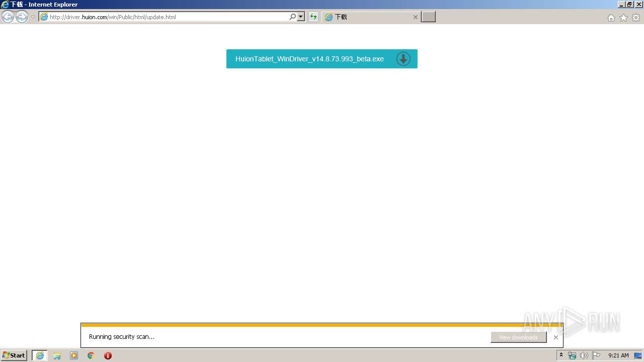Screen dimensions: 644x362
Task: Open Windows Explorer folder taskbar icon
Action: pyautogui.click(x=57, y=355)
